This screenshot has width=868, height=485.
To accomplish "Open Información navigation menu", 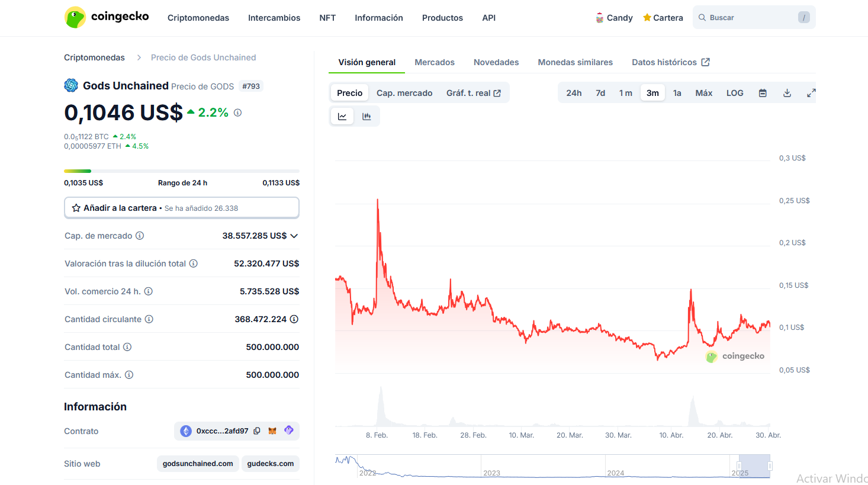I will tap(379, 18).
